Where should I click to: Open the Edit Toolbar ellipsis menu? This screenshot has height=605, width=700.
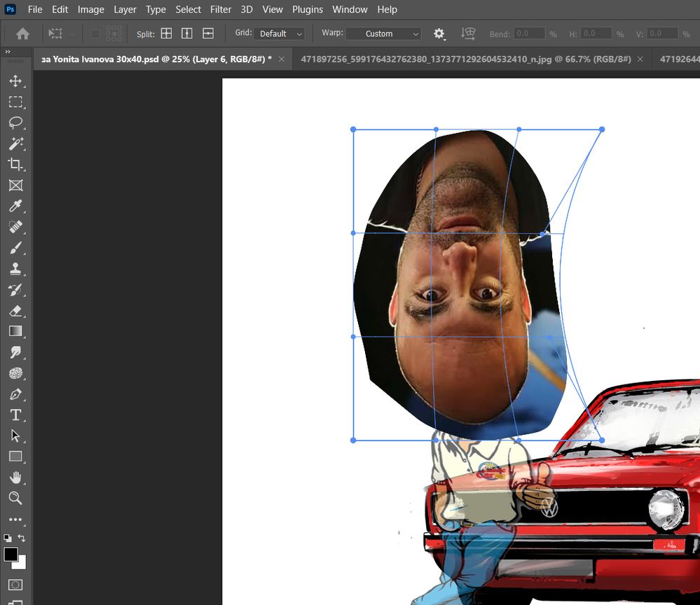click(x=15, y=520)
